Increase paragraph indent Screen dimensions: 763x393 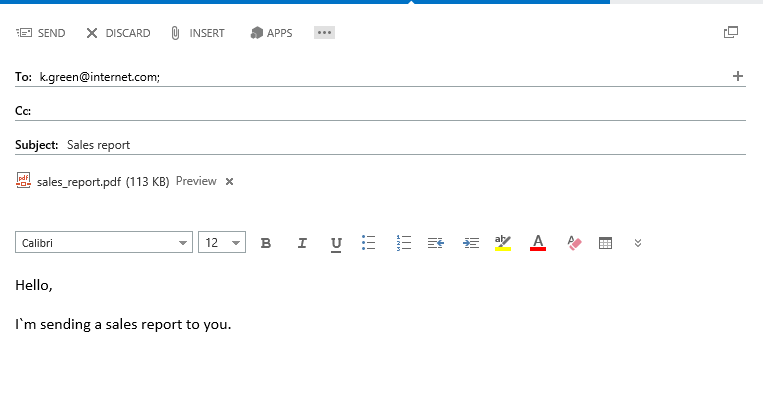click(471, 243)
